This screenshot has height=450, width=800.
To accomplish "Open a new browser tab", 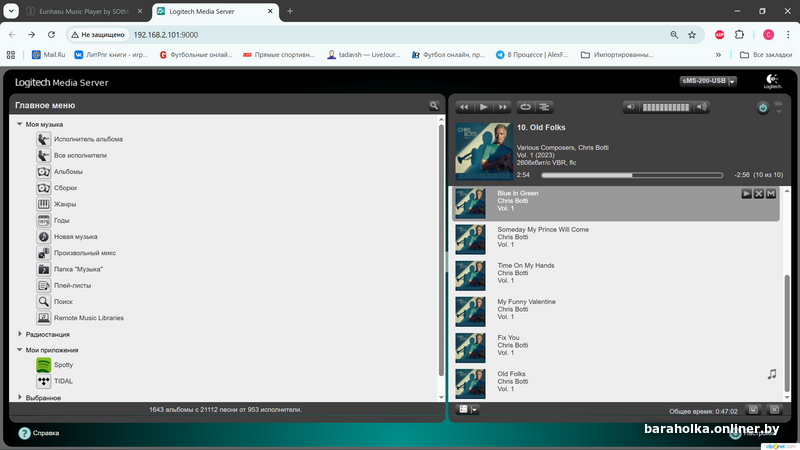I will [x=290, y=11].
